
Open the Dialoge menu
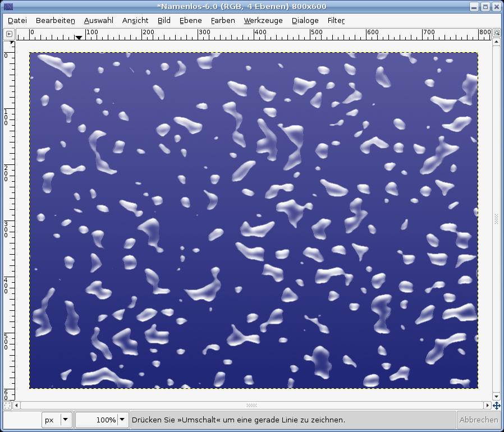click(x=305, y=21)
